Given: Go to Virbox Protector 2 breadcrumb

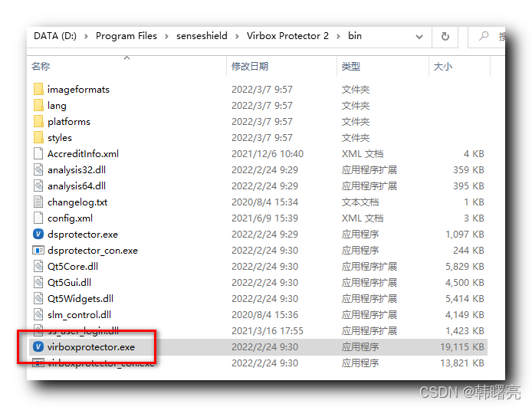Looking at the screenshot, I should (287, 36).
